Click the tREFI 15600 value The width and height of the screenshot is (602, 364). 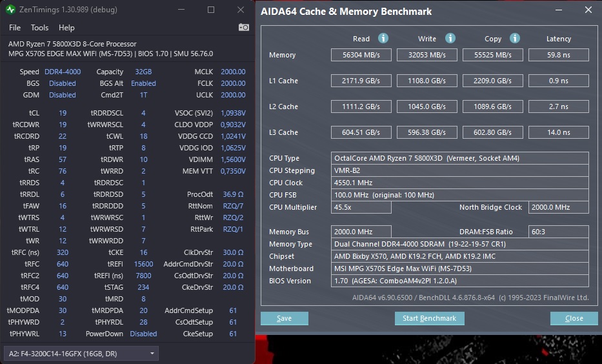point(143,264)
